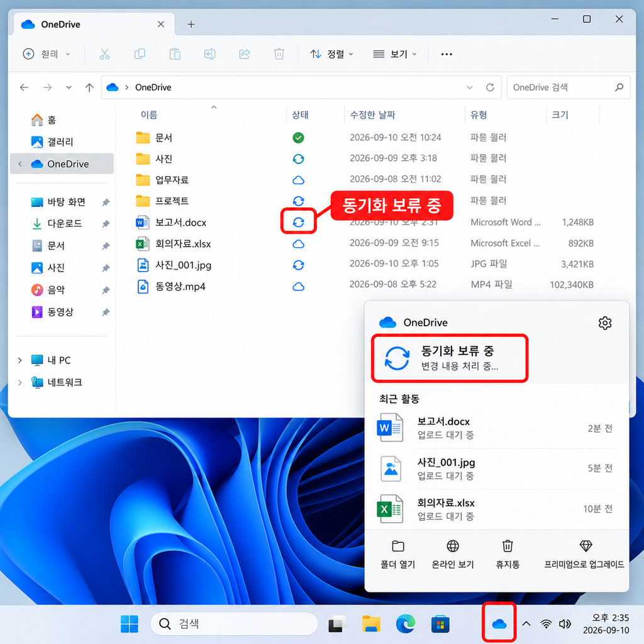Viewport: 644px width, 644px height.
Task: Sort by the 크기 column header
Action: (x=560, y=114)
